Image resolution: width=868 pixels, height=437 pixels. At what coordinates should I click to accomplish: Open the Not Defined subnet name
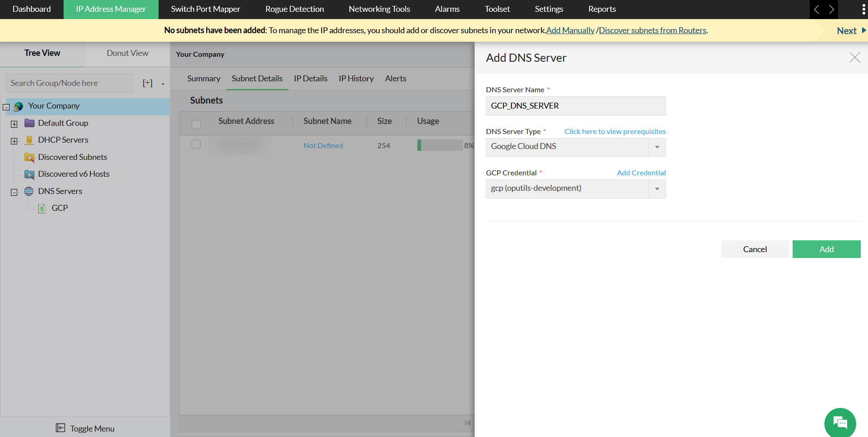[x=323, y=145]
